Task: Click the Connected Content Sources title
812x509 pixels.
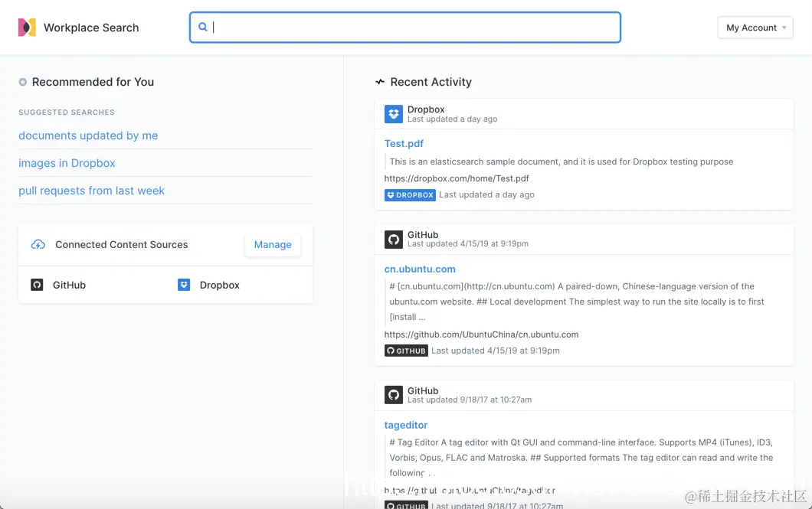Action: click(122, 245)
